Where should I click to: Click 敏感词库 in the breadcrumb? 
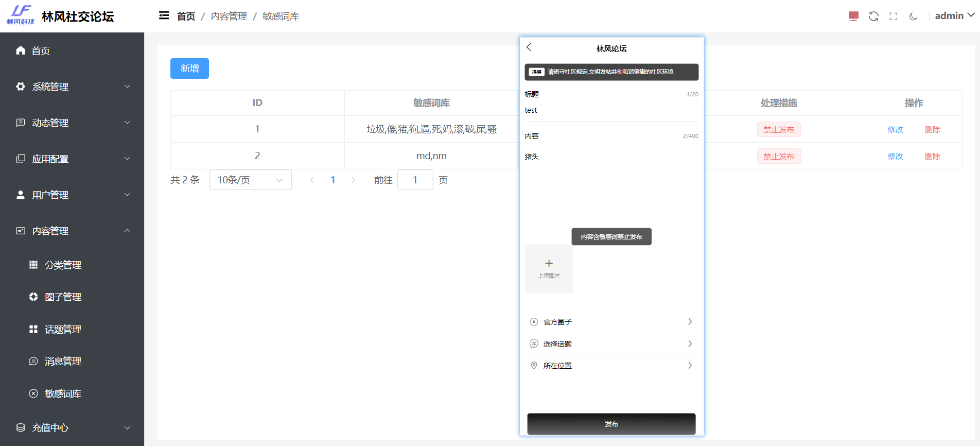pos(281,16)
